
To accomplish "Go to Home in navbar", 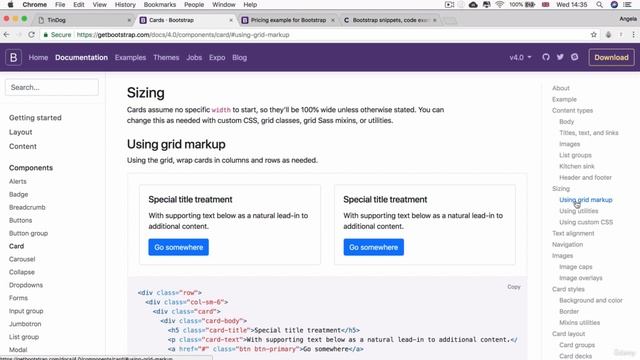I will [x=38, y=58].
